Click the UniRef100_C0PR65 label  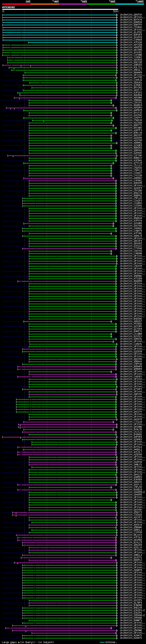[x=131, y=40]
